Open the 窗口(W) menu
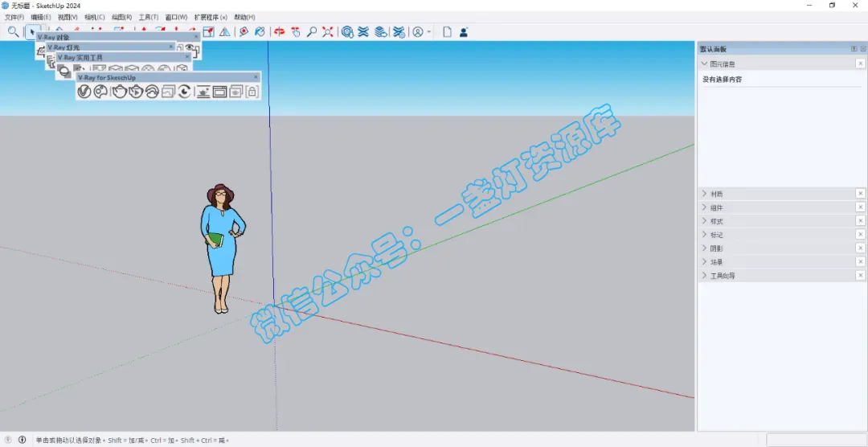Screen dimensions: 868x447 click(x=176, y=17)
